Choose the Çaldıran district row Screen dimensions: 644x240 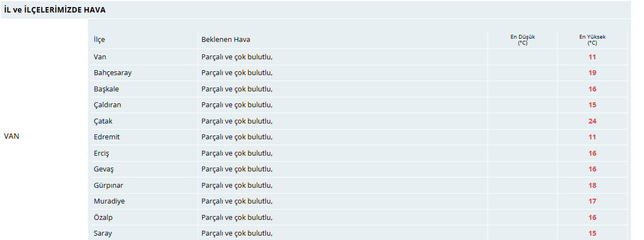tap(359, 105)
